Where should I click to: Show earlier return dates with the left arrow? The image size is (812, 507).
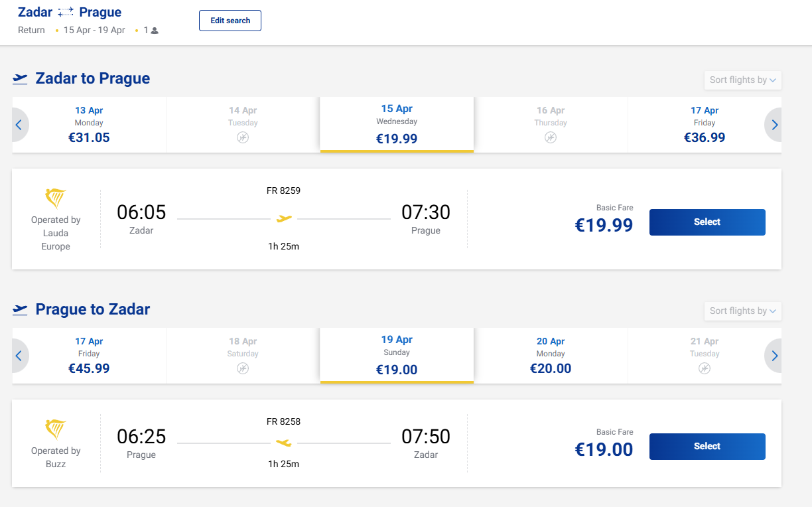[19, 356]
